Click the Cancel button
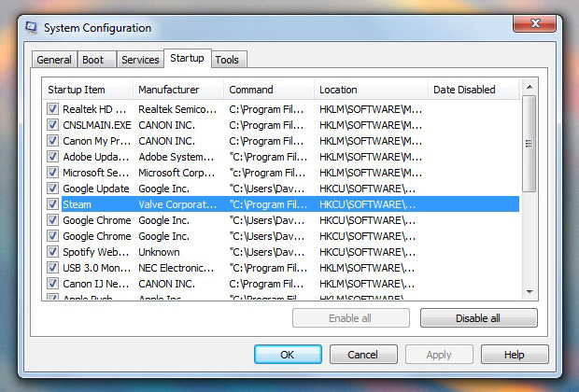The height and width of the screenshot is (392, 579). pyautogui.click(x=363, y=355)
